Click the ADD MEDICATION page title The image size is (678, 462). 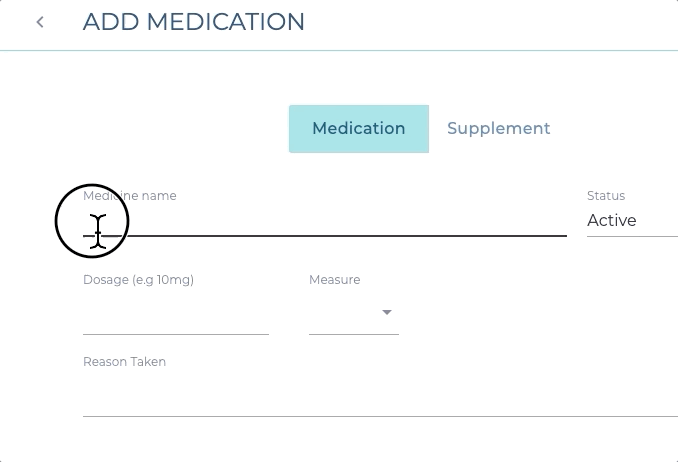tap(193, 22)
